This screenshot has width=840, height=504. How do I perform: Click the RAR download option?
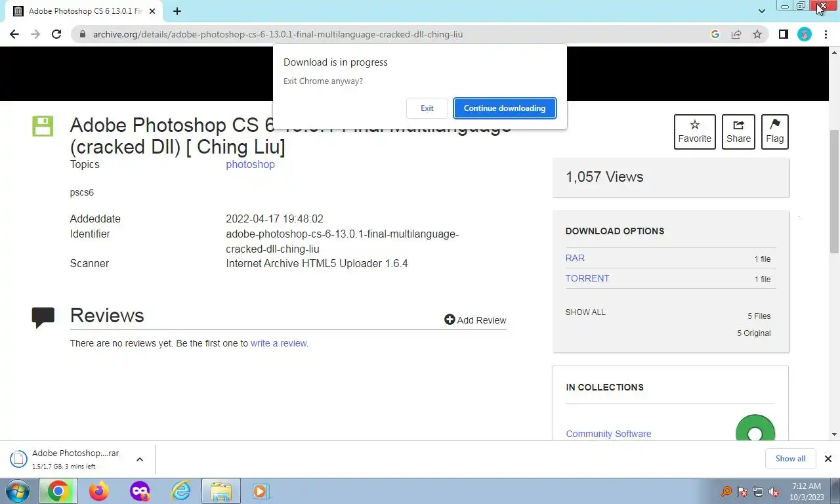(x=575, y=258)
